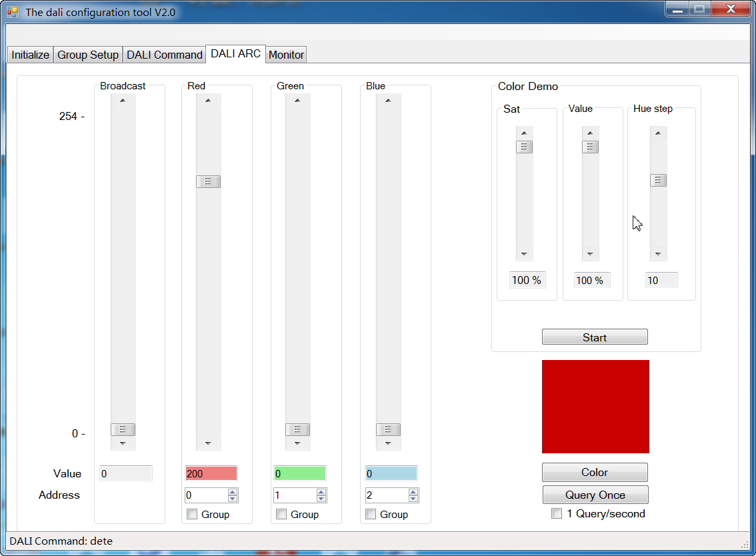The height and width of the screenshot is (556, 756).
Task: Toggle the 1 Query/second checkbox
Action: coord(557,513)
